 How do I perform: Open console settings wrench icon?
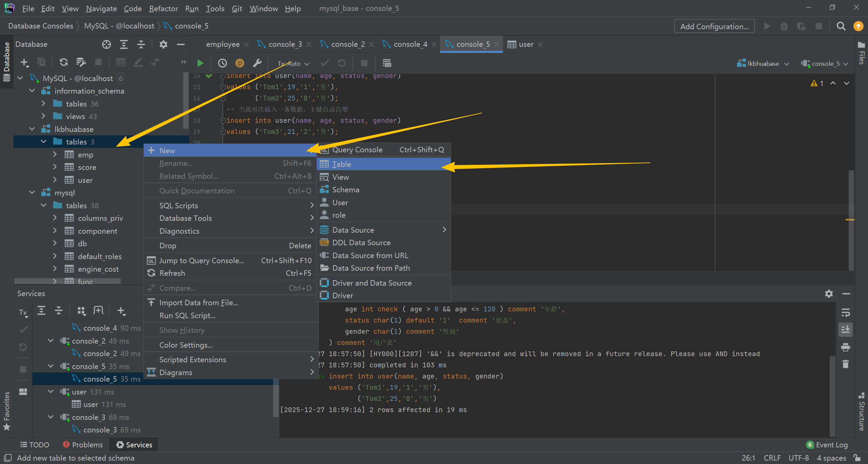point(257,63)
